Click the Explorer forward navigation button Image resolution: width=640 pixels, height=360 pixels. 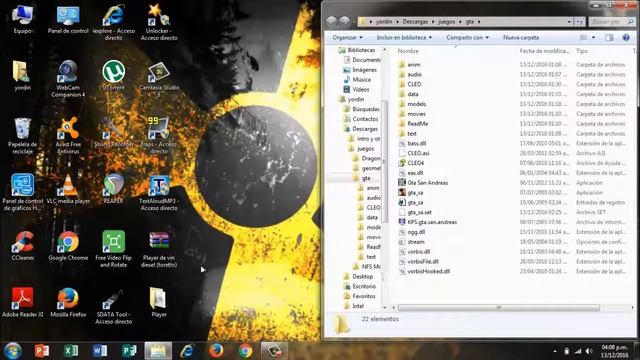[344, 21]
